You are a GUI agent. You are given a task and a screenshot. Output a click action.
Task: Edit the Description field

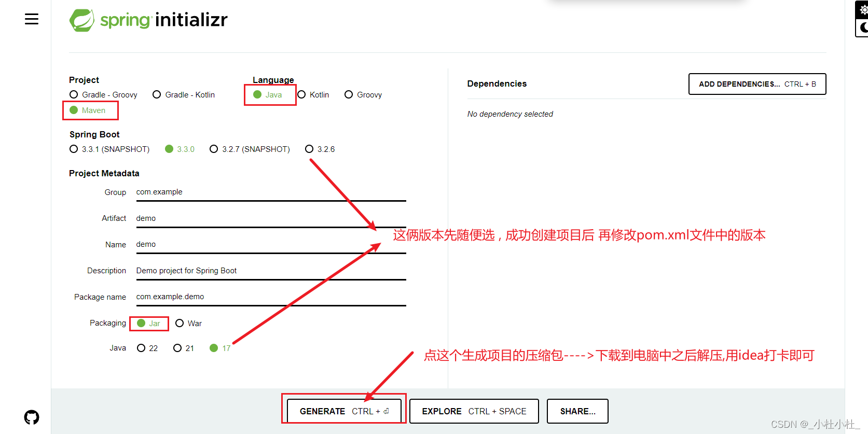(271, 271)
